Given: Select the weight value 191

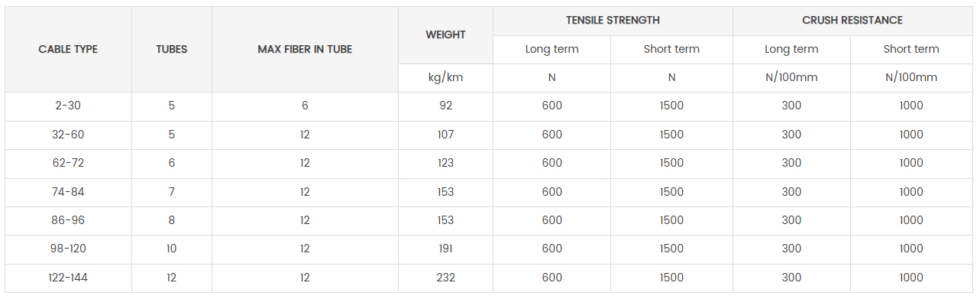Looking at the screenshot, I should 445,249.
